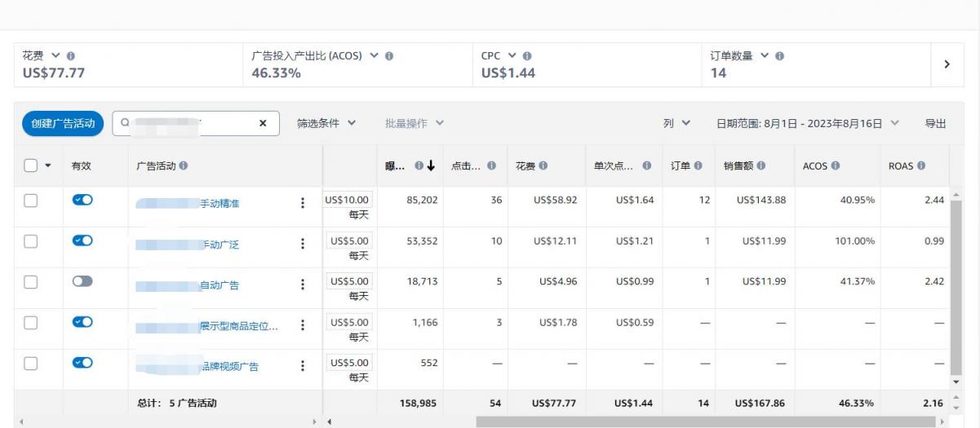Image resolution: width=980 pixels, height=428 pixels.
Task: Click the 创建广告活动 button
Action: 62,124
